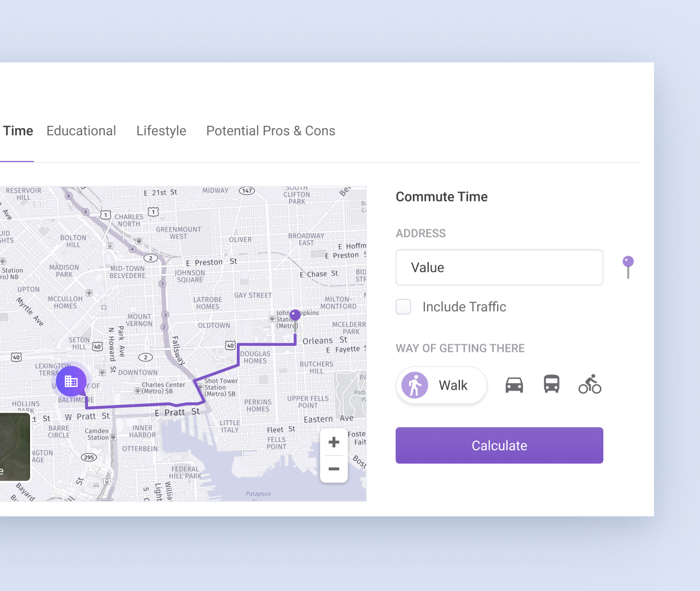Select the car driving mode icon

coord(514,385)
